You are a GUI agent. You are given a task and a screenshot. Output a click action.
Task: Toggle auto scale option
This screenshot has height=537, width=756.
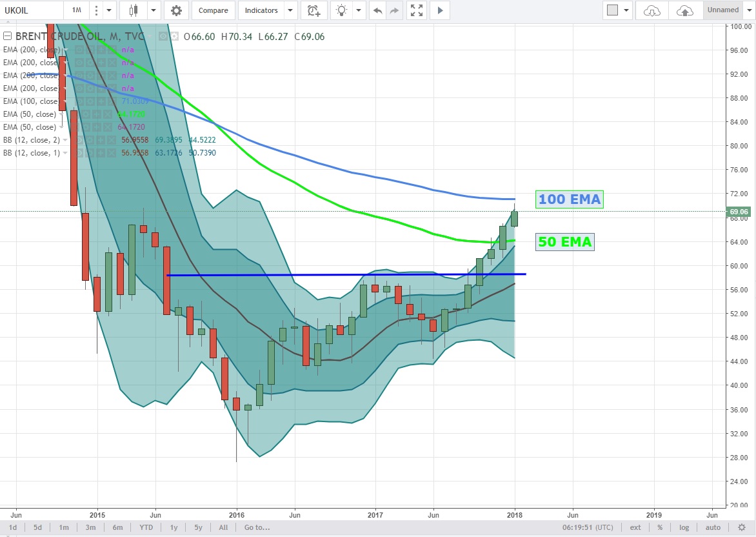pyautogui.click(x=713, y=527)
